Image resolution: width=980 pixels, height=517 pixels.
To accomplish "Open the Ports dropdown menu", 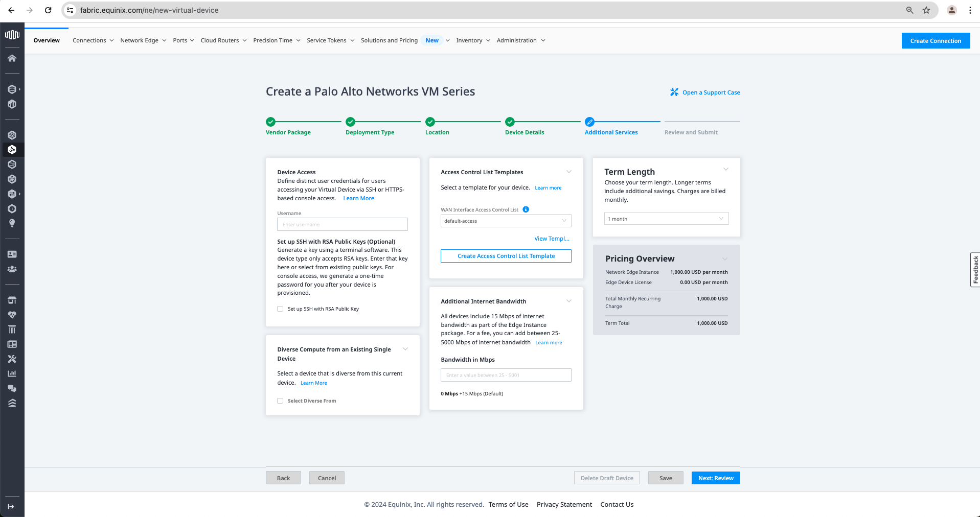I will pyautogui.click(x=184, y=40).
